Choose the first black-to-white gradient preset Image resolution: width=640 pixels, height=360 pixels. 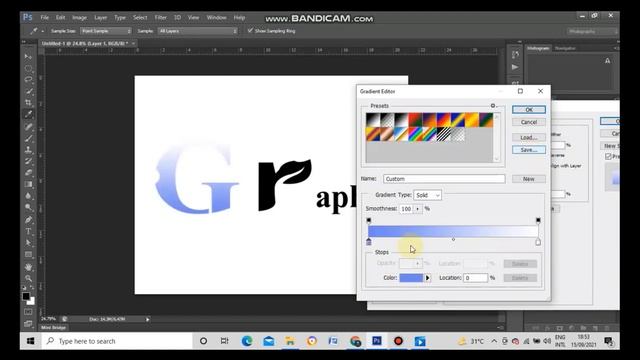click(x=373, y=120)
